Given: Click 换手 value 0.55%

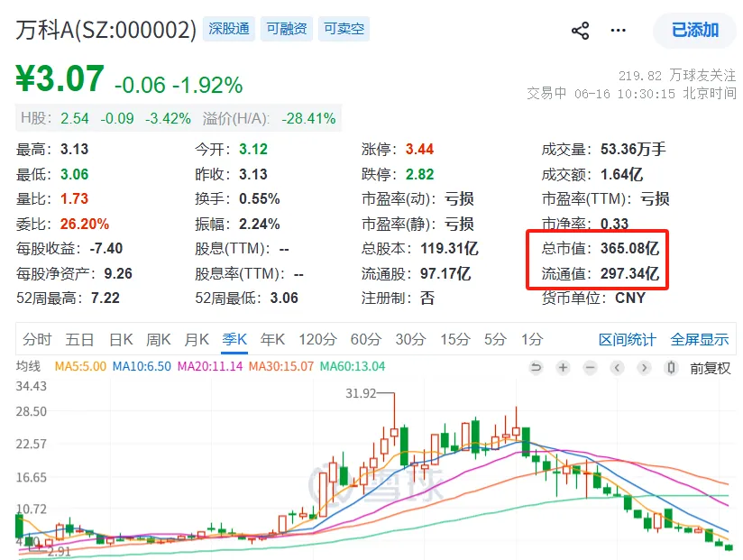Looking at the screenshot, I should pos(259,198).
